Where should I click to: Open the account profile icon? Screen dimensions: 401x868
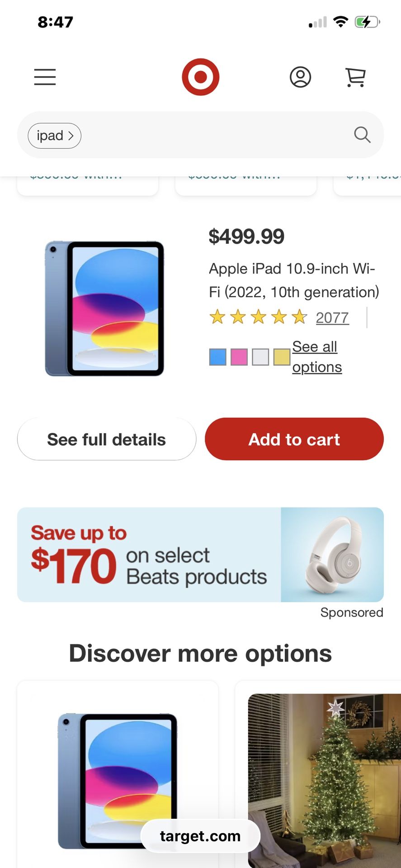click(x=300, y=77)
